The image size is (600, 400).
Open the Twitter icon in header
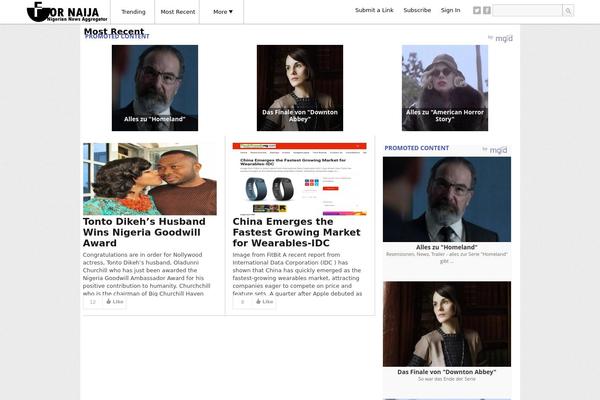476,10
